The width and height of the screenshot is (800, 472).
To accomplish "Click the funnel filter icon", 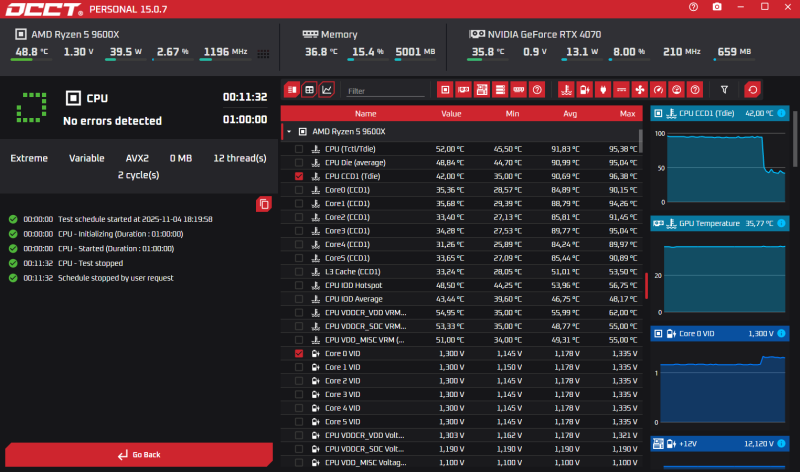I will [x=724, y=90].
